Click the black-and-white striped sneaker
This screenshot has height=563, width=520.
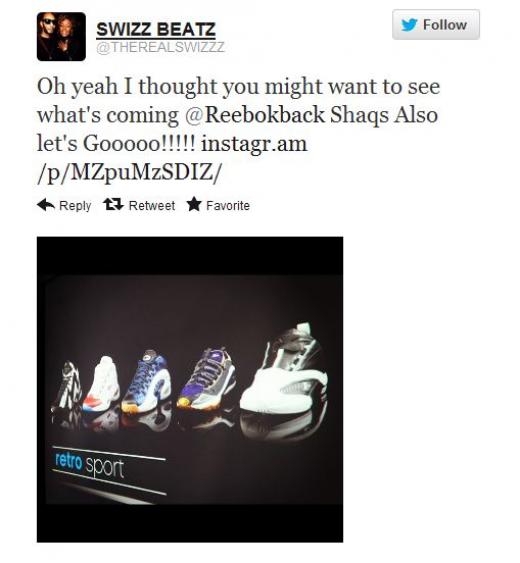(x=67, y=387)
